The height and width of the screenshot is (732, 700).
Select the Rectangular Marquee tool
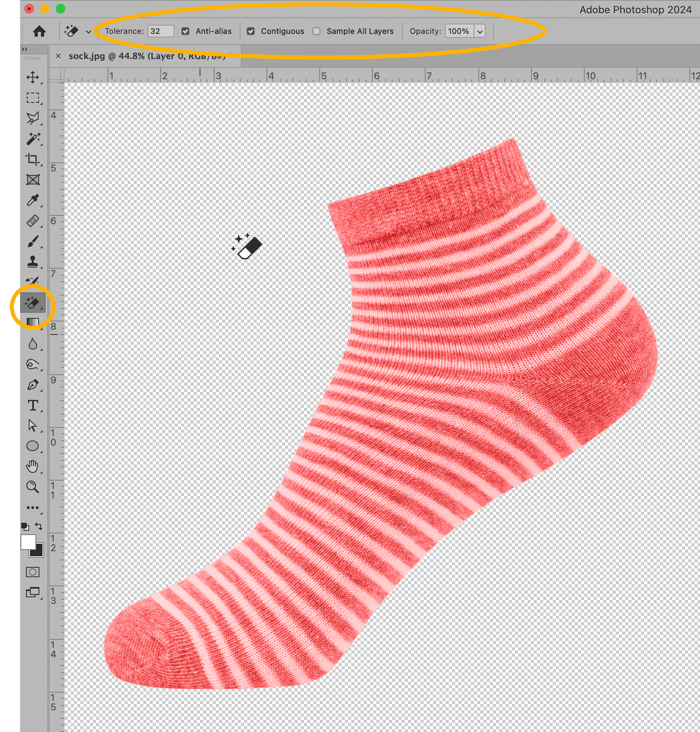(x=33, y=98)
